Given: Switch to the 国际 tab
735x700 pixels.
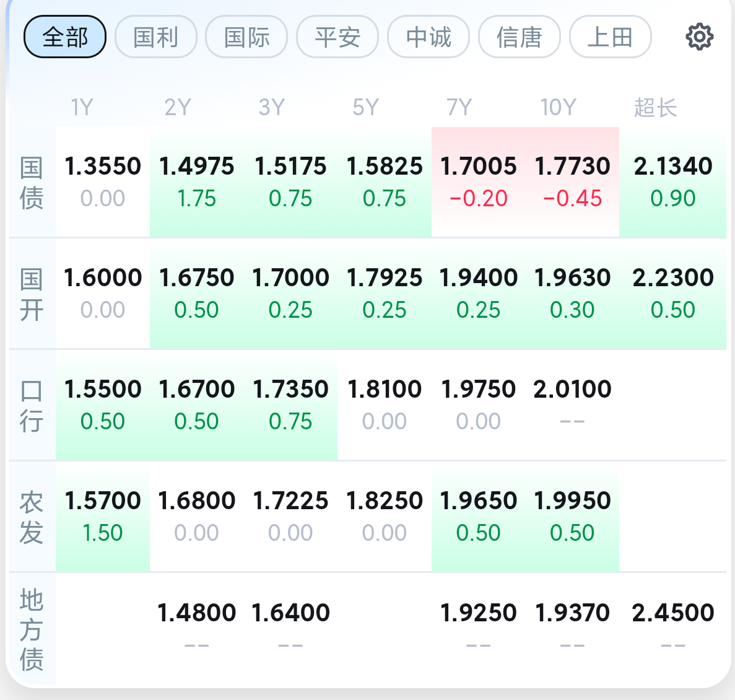Looking at the screenshot, I should pos(246,37).
